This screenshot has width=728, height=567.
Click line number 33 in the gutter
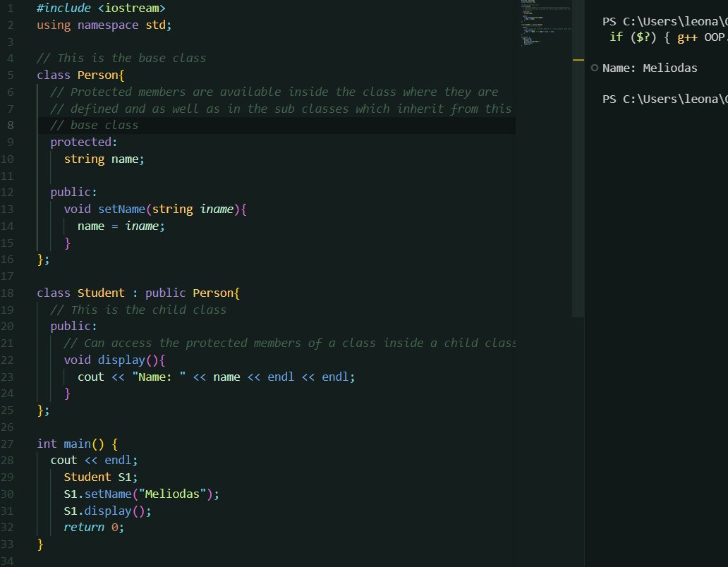pyautogui.click(x=7, y=544)
